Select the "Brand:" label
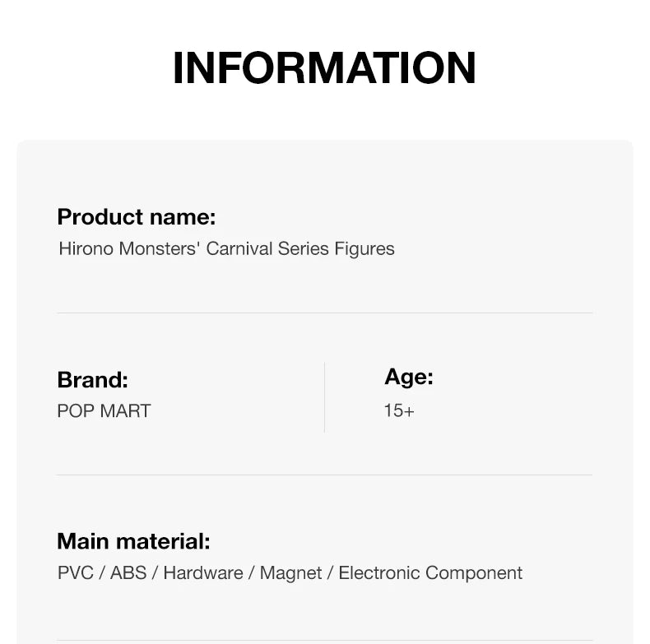Image resolution: width=650 pixels, height=644 pixels. click(93, 380)
